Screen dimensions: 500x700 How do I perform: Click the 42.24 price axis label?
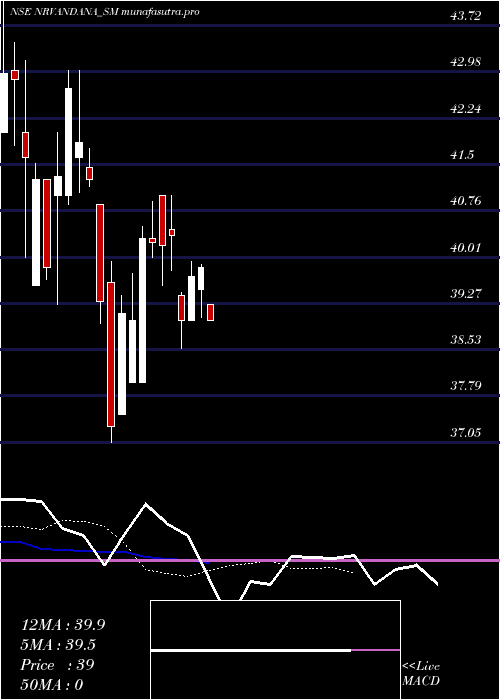466,108
